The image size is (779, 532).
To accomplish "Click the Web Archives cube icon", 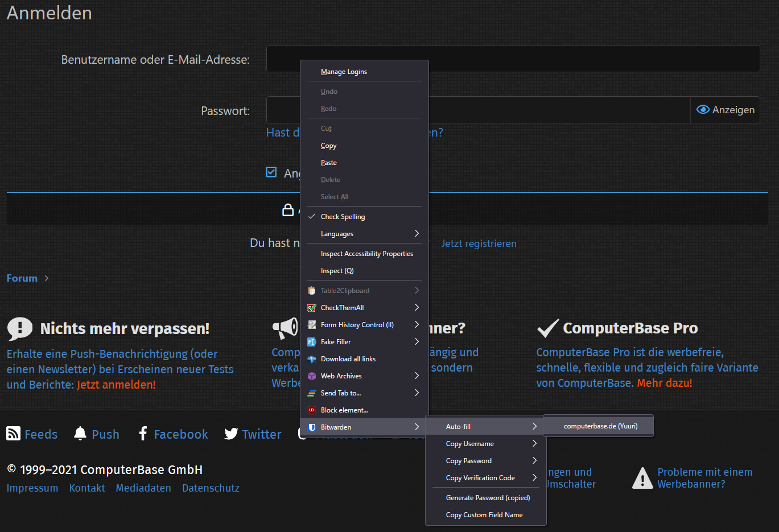I will 312,376.
